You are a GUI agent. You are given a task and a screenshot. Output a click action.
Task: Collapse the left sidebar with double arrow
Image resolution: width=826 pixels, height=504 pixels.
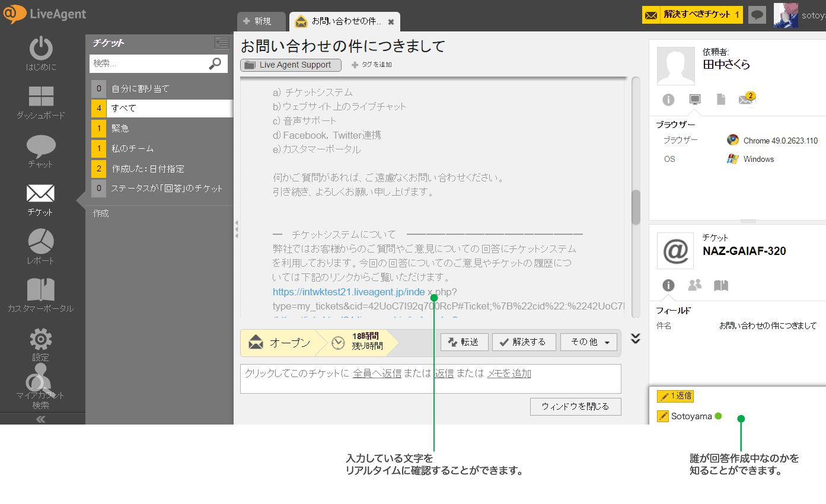pos(41,419)
